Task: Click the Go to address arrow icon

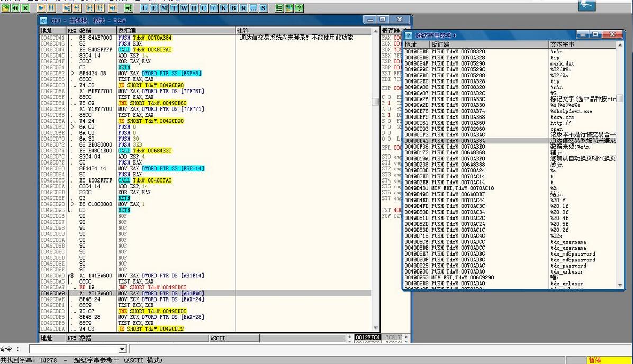Action: (129, 8)
